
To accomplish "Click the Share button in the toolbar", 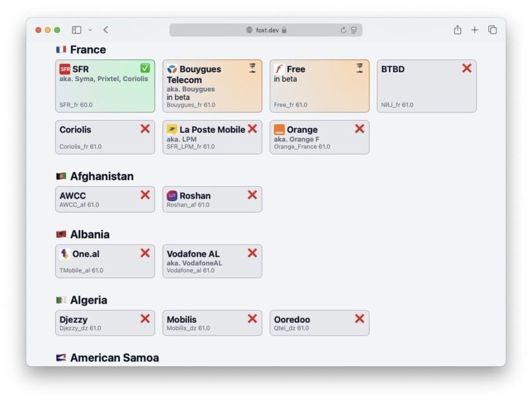I will (457, 30).
